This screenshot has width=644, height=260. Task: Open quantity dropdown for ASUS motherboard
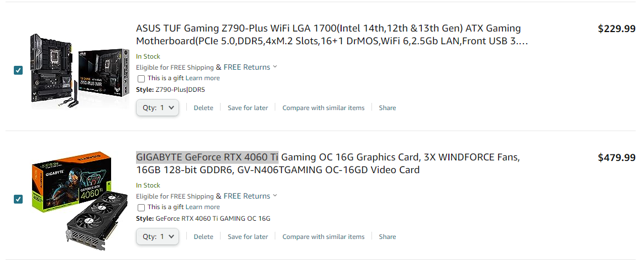coord(158,108)
